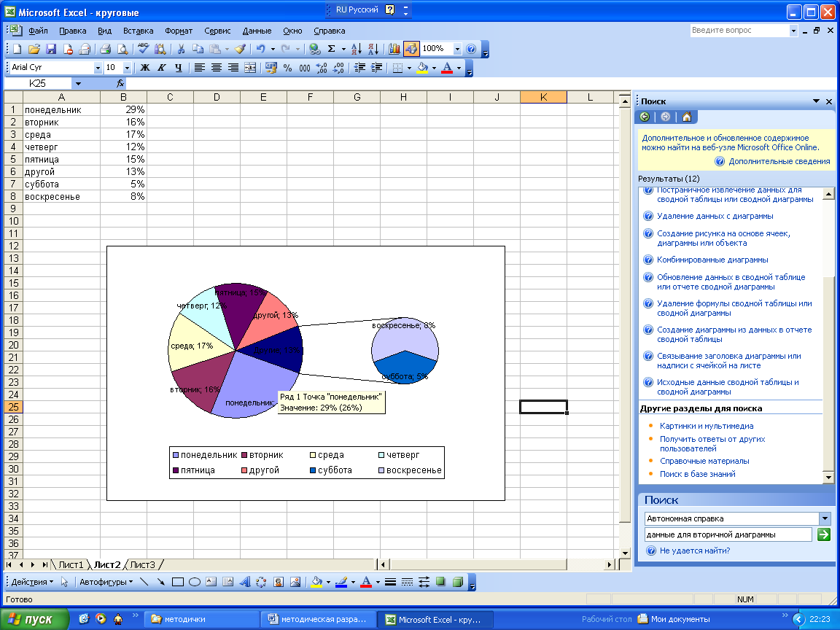Toggle bold (Ж) formatting
The height and width of the screenshot is (630, 840).
144,68
